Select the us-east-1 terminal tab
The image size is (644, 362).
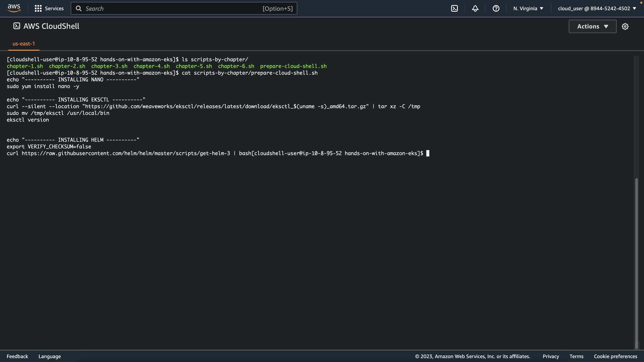point(23,44)
